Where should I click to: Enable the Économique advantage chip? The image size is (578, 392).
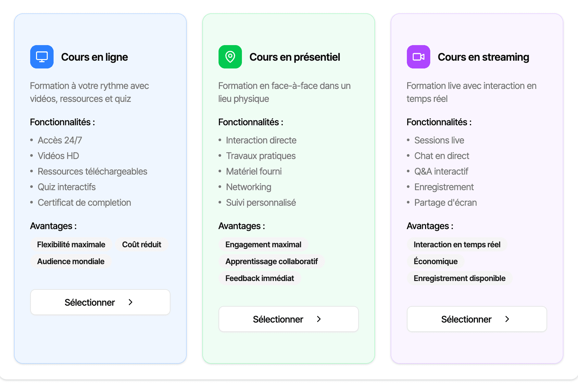pos(435,261)
